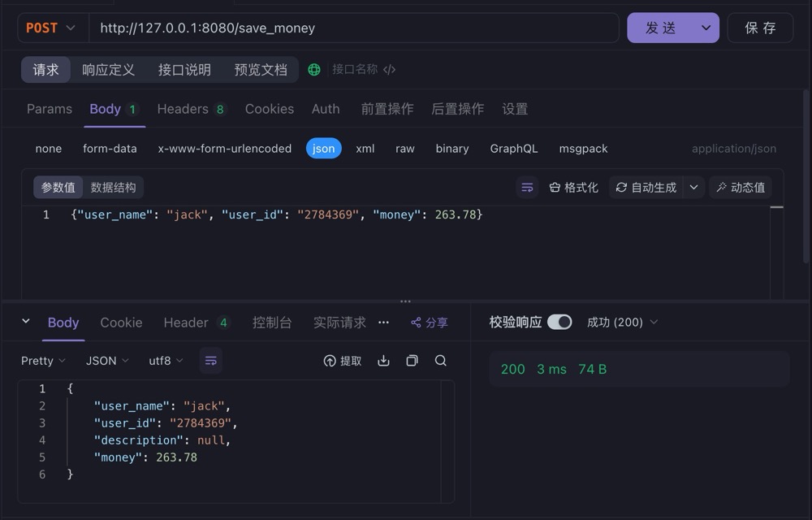Click the globe icon next to the tab bar
The height and width of the screenshot is (520, 812).
click(x=314, y=69)
